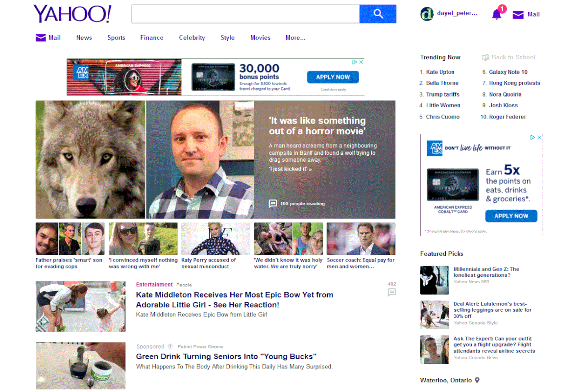This screenshot has width=581, height=392.
Task: Open the Style section
Action: (x=227, y=38)
